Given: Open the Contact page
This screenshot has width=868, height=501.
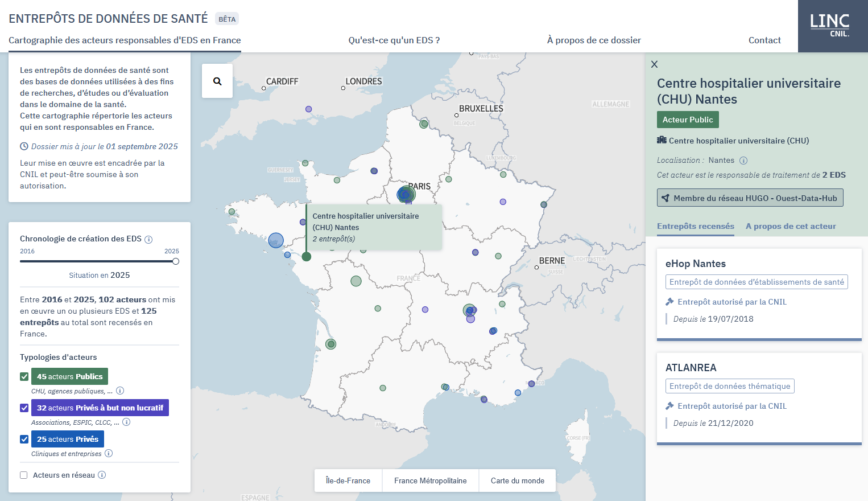Looking at the screenshot, I should 764,40.
